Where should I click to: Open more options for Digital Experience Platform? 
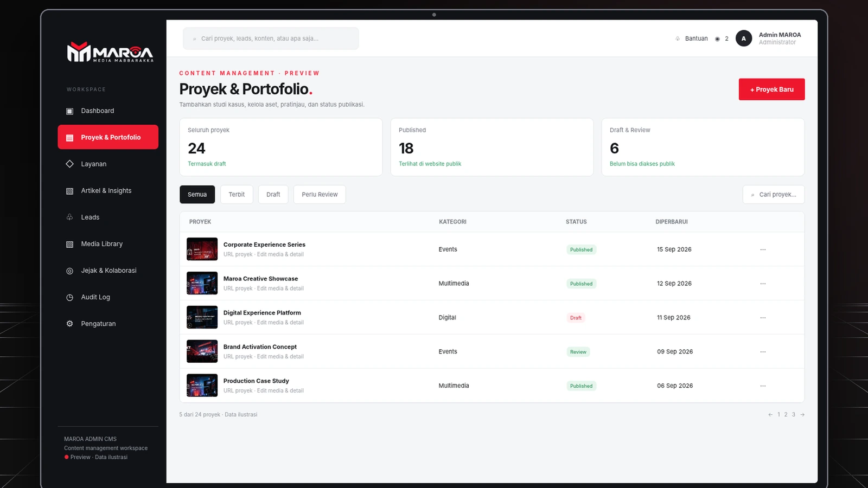tap(763, 318)
